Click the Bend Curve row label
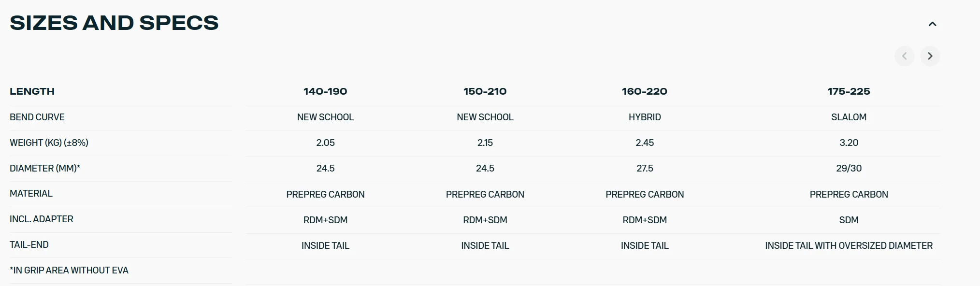980x286 pixels. click(x=37, y=117)
